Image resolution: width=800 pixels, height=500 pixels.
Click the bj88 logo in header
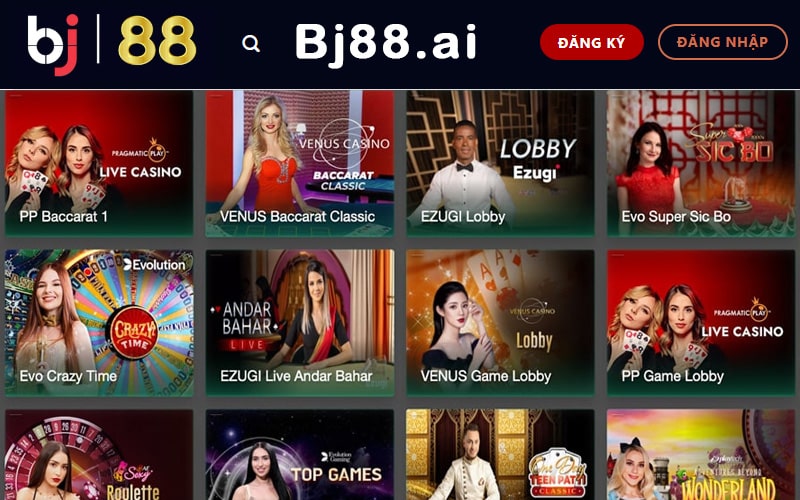coord(112,44)
